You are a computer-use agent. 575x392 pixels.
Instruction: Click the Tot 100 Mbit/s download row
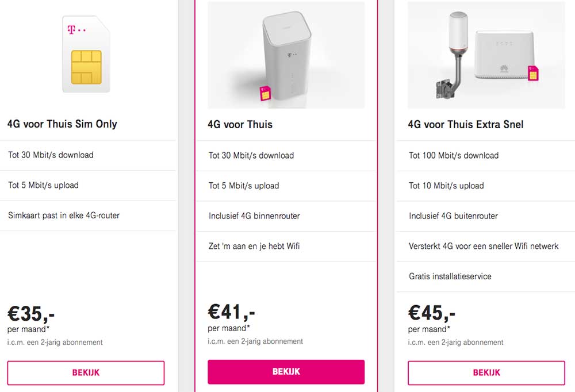click(454, 155)
